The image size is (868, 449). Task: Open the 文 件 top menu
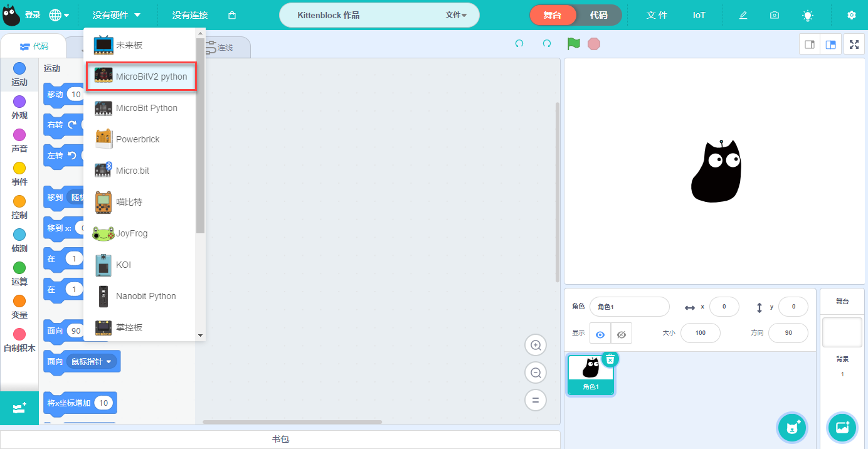[657, 15]
